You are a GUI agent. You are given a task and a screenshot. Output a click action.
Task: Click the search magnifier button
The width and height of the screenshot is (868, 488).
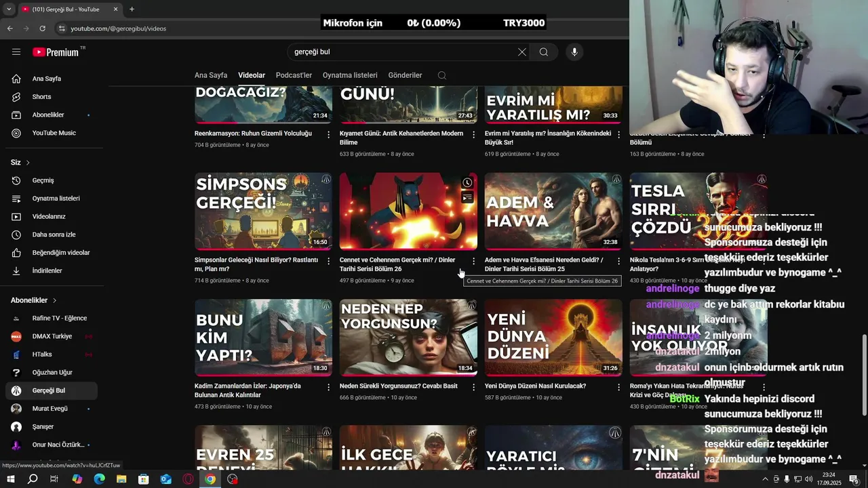[544, 52]
